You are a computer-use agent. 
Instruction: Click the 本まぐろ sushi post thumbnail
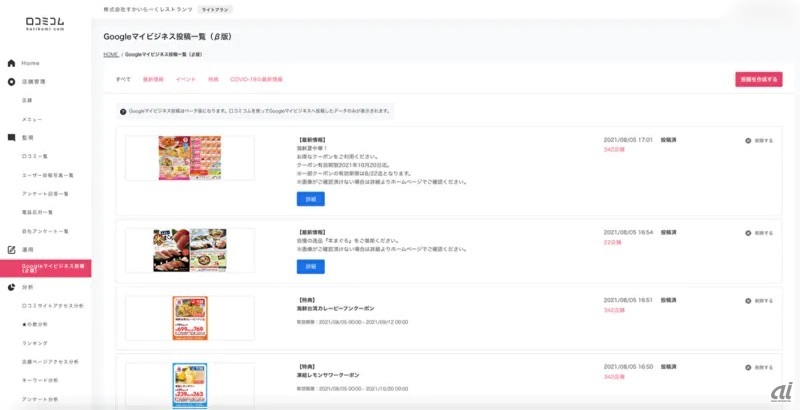pos(190,250)
